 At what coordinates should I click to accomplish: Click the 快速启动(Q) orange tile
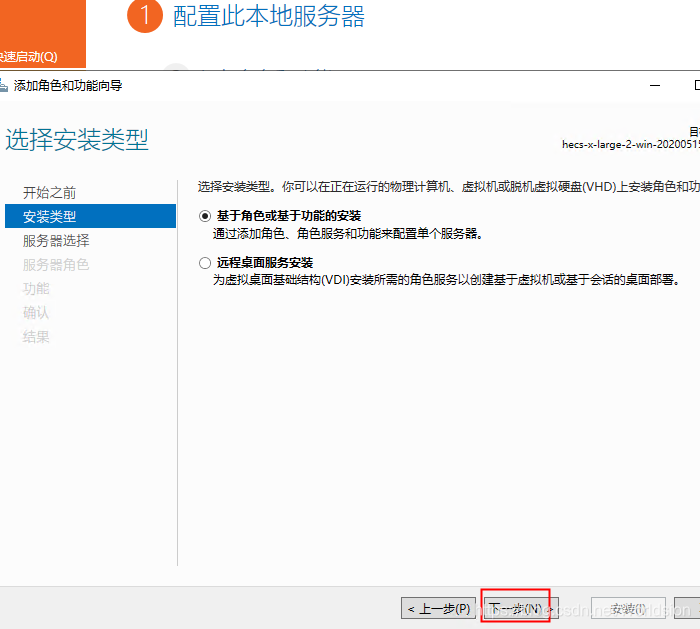(42, 34)
